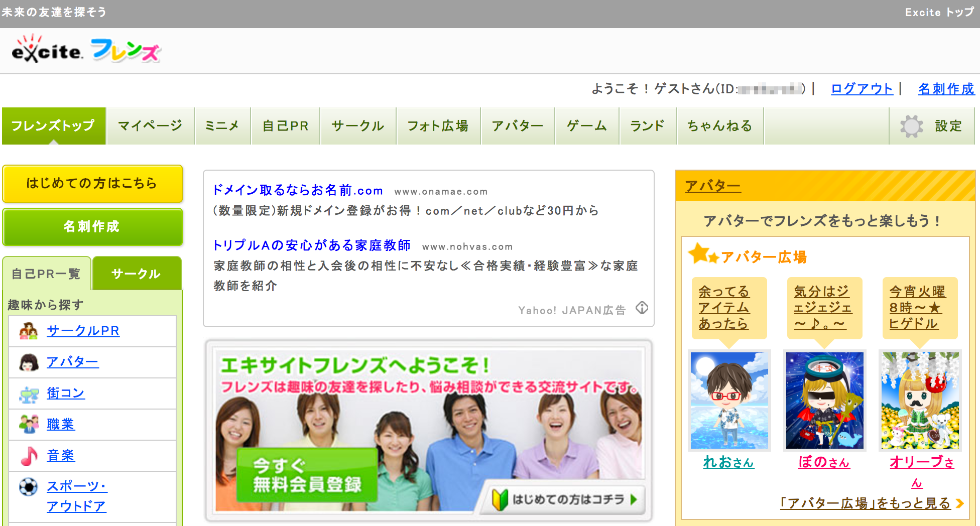This screenshot has height=526, width=980.
Task: Click the アバター face icon in sidebar
Action: 29,362
